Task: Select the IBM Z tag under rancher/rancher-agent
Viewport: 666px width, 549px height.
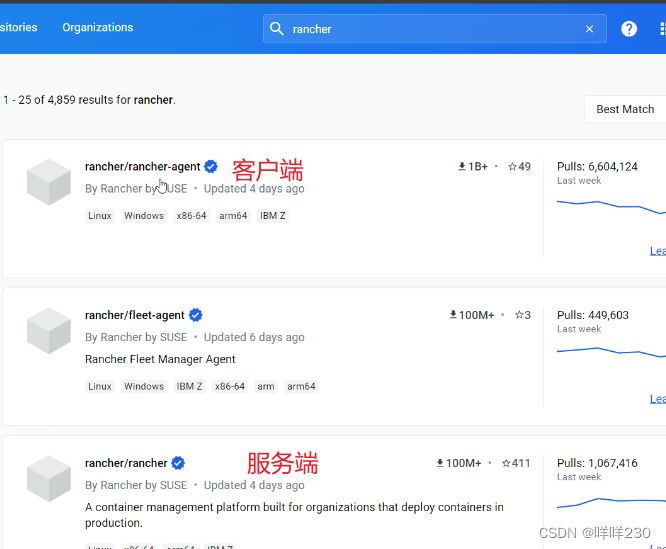Action: tap(273, 216)
